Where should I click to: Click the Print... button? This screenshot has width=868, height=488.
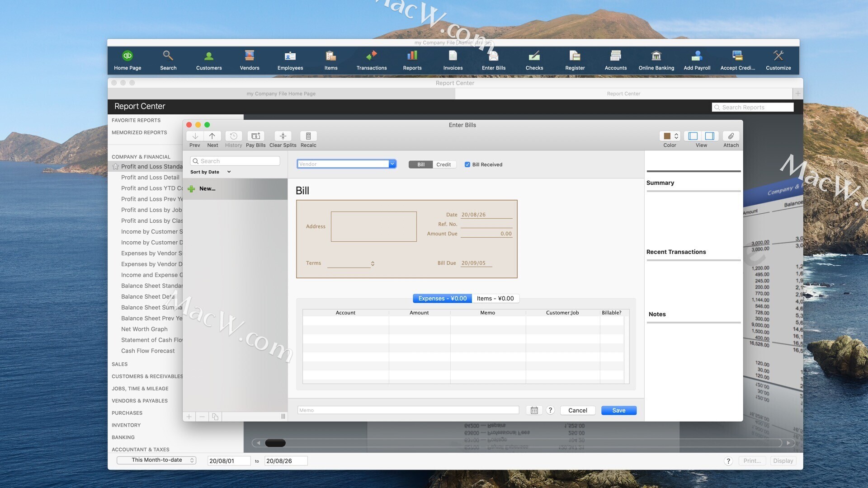pyautogui.click(x=752, y=461)
